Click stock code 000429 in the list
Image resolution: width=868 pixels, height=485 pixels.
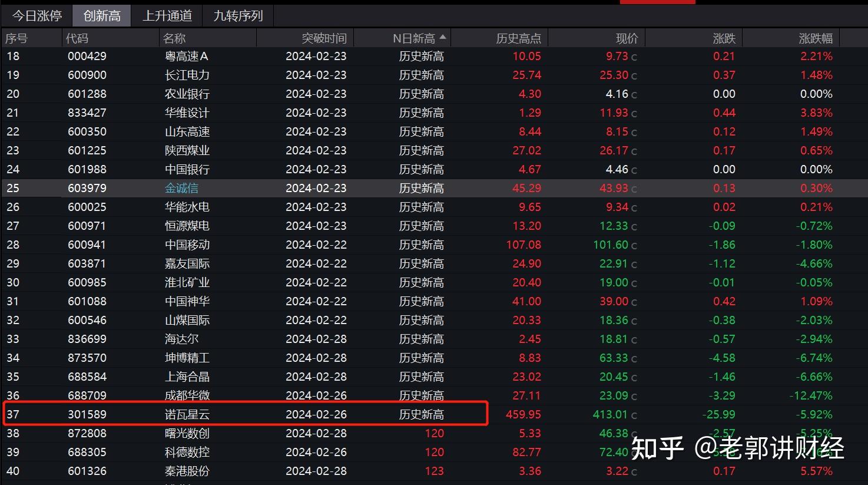[87, 56]
